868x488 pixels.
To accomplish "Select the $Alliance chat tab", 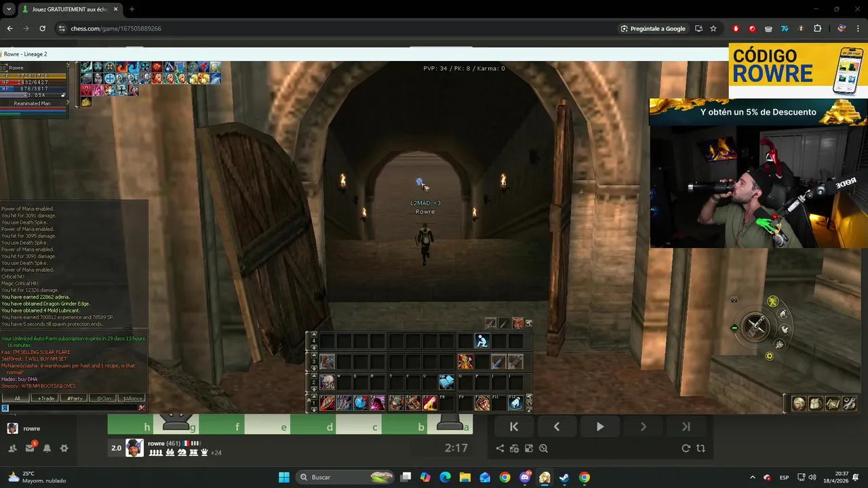I will [132, 399].
